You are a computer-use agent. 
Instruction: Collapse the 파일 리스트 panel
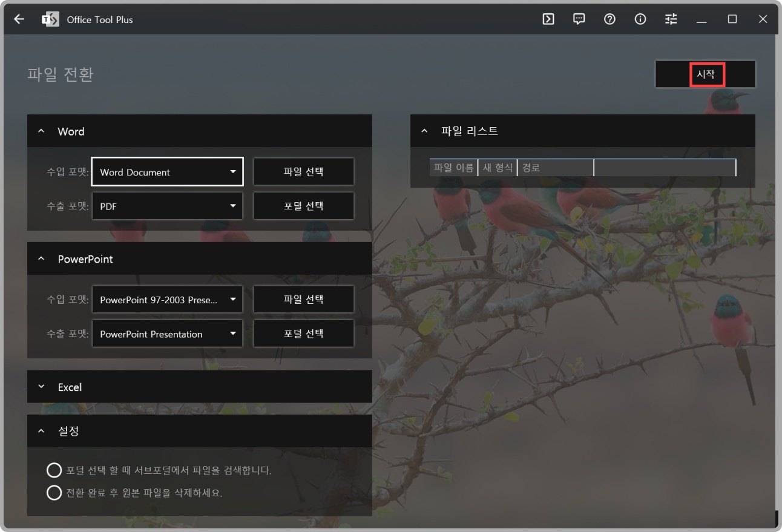pyautogui.click(x=424, y=131)
